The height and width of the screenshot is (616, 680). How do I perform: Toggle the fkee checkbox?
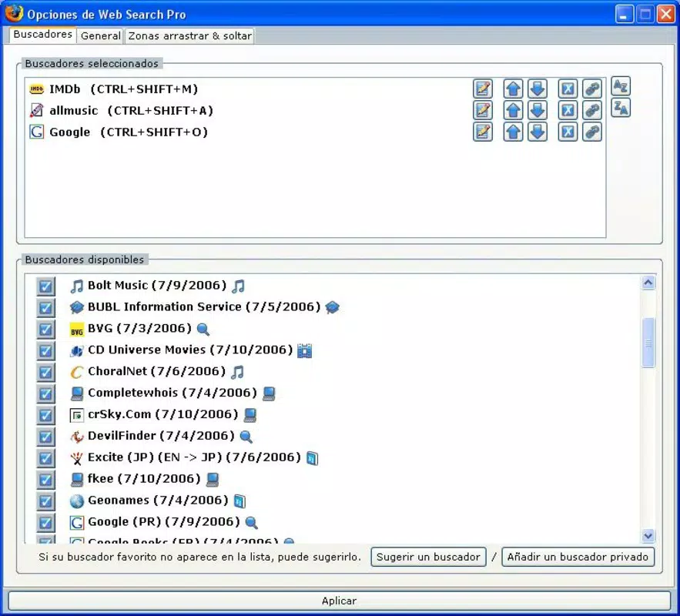pos(45,480)
